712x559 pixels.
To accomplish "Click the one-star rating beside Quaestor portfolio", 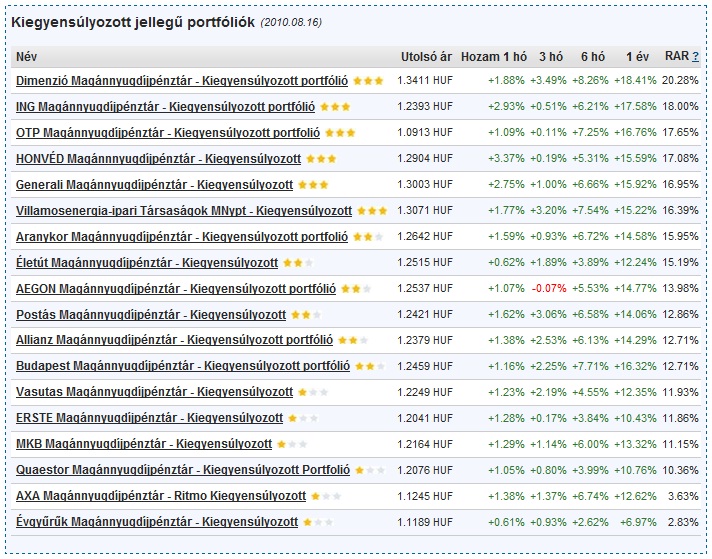I will point(370,470).
